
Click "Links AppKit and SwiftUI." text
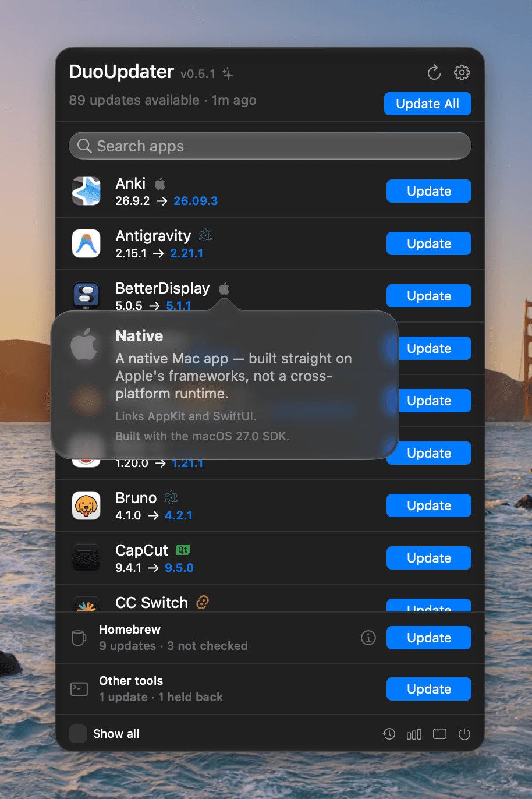186,416
